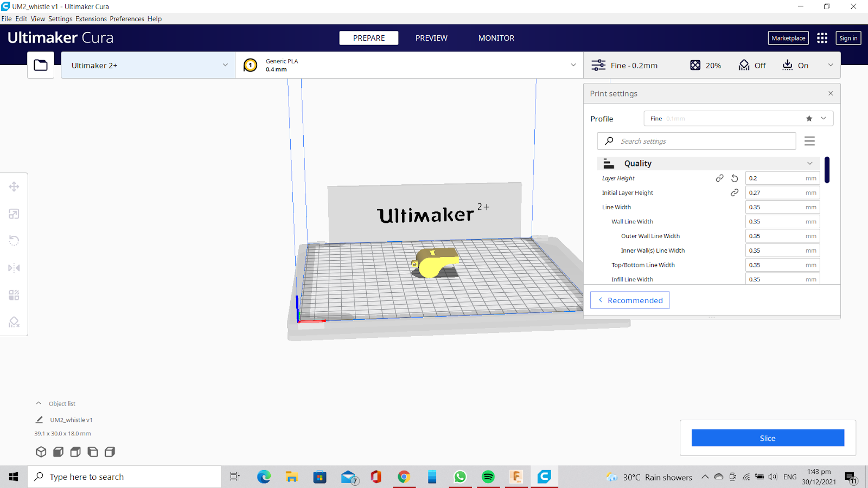Edit the Top/Bottom Line Width value
Screen dimensions: 868x488
tap(782, 265)
